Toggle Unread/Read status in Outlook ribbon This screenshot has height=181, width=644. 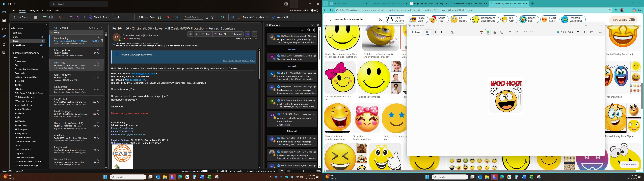point(146,17)
